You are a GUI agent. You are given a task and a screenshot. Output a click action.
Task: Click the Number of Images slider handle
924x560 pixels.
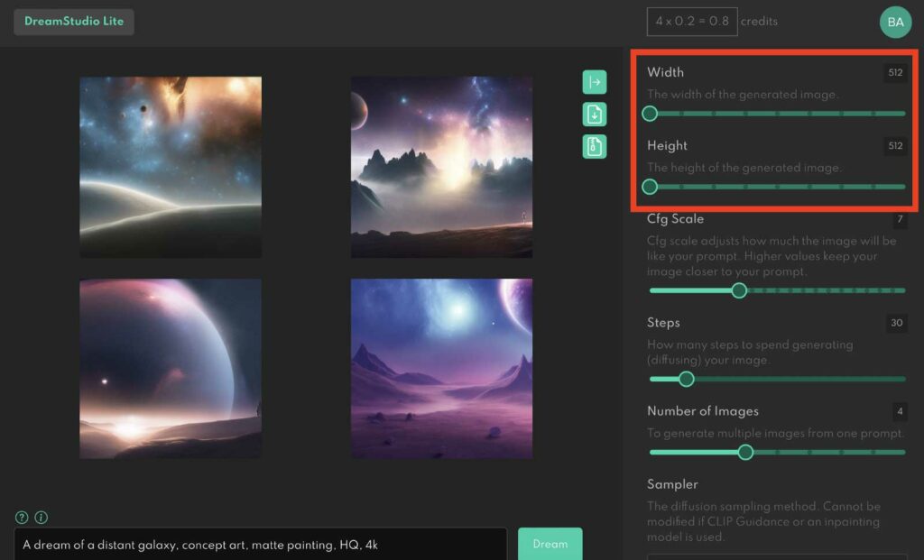(x=745, y=453)
